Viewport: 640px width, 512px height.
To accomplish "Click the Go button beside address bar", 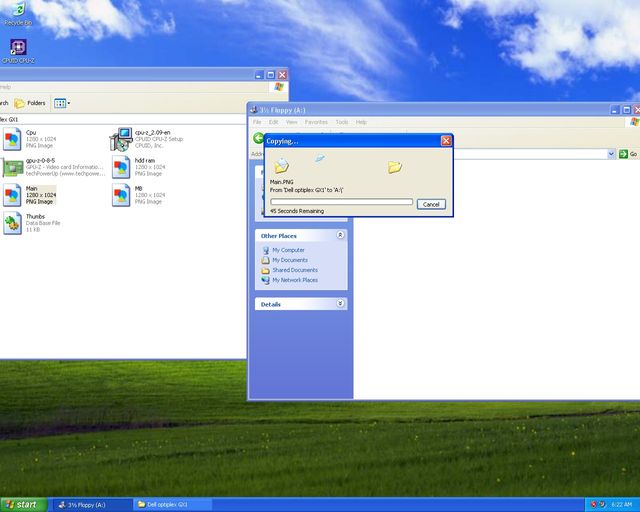I will [x=628, y=154].
